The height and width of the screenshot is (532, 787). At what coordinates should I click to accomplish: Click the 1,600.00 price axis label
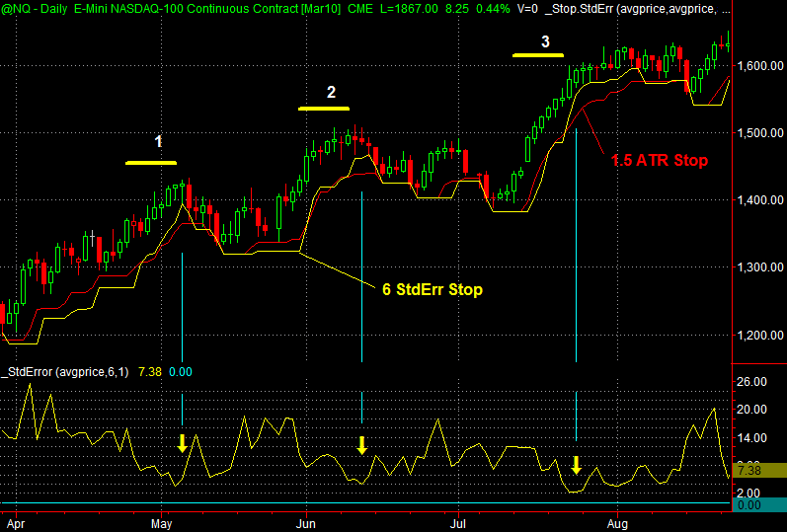point(760,66)
